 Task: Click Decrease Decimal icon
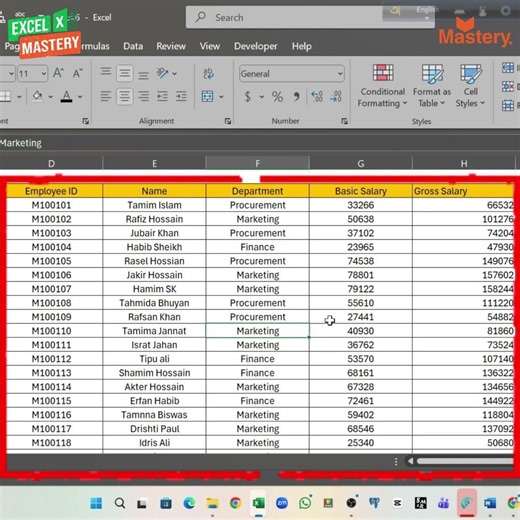coord(336,97)
